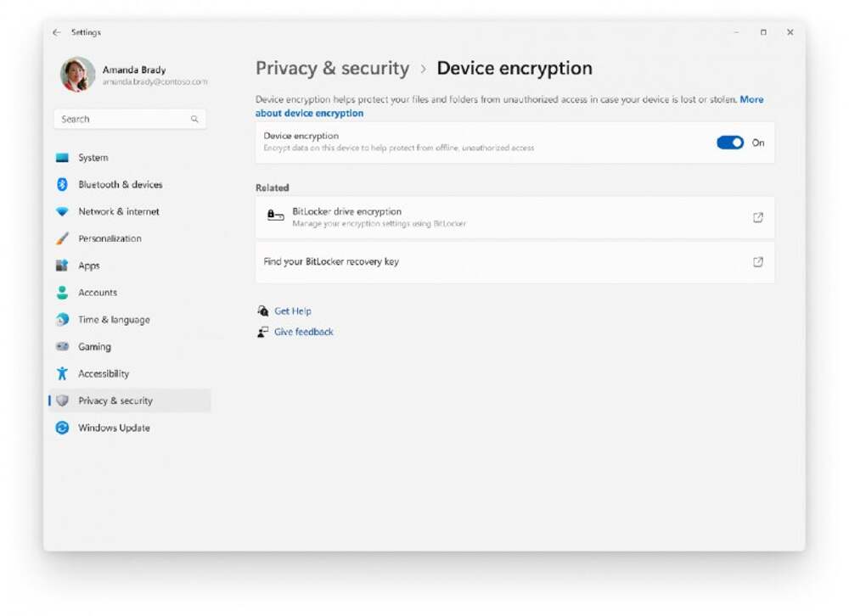
Task: Open external link icon for BitLocker recovery key
Action: click(758, 262)
